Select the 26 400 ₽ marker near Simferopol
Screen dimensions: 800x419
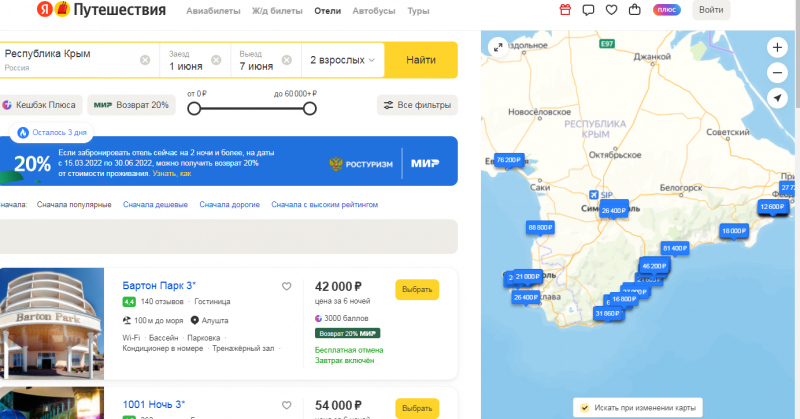(x=613, y=210)
